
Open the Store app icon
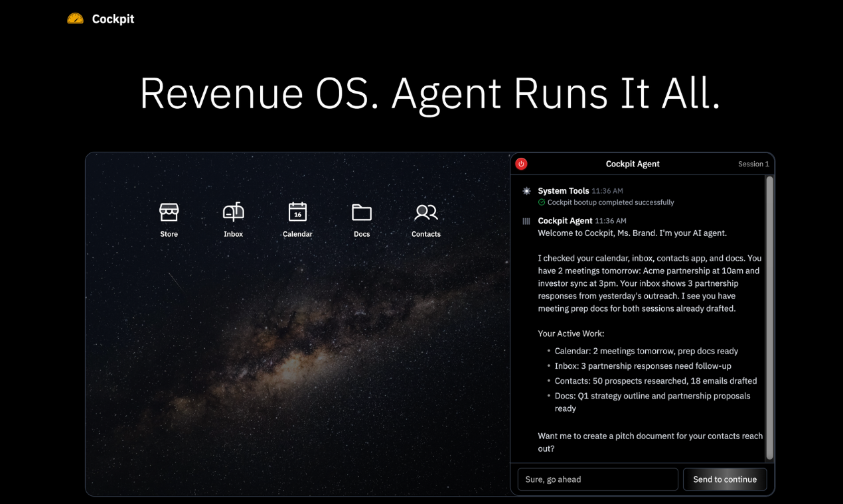coord(169,213)
